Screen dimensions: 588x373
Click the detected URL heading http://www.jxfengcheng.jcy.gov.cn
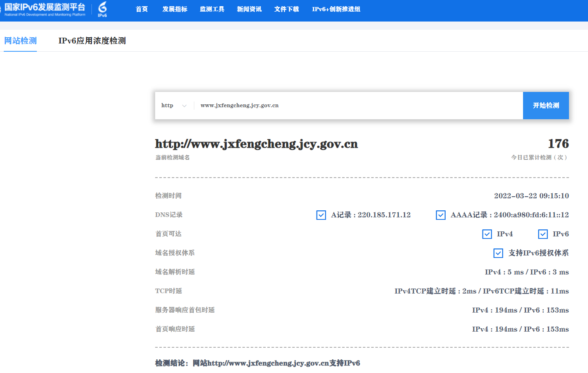pyautogui.click(x=257, y=144)
